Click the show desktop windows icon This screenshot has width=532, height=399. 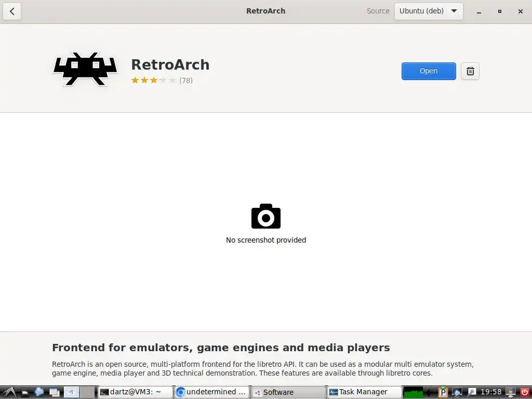54,392
